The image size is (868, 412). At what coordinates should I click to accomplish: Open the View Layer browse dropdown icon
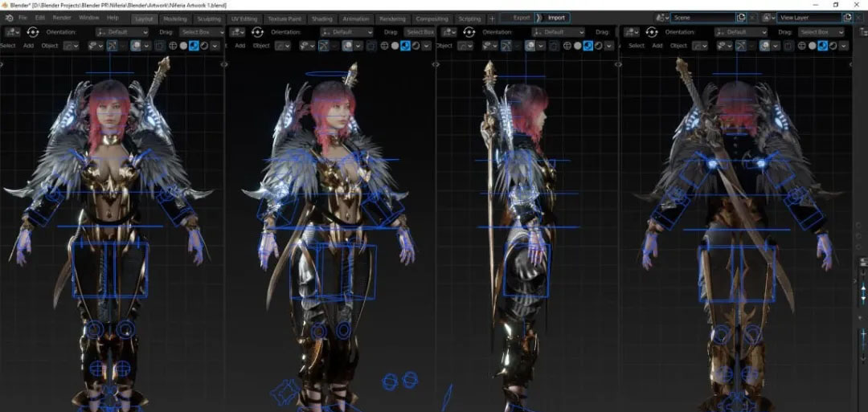(x=768, y=18)
